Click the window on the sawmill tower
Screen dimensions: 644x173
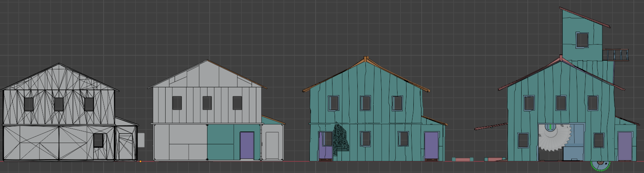pos(582,40)
